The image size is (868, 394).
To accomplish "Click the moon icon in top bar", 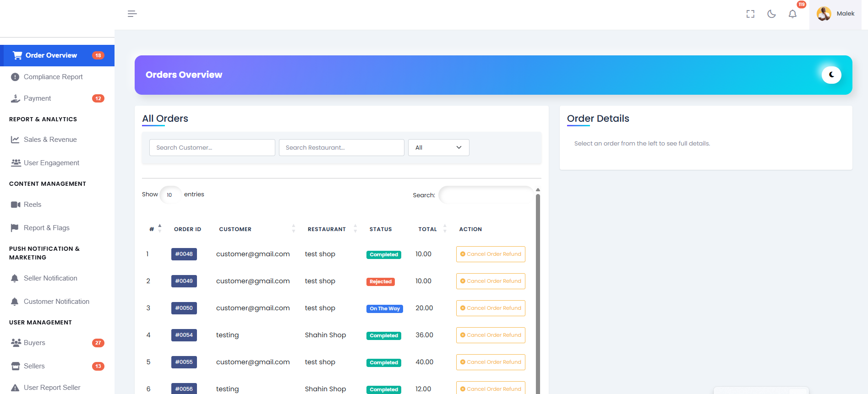I will [771, 14].
